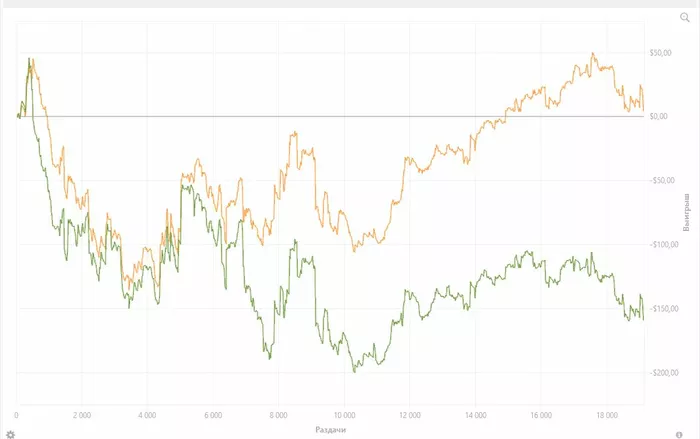Click the zoom magnifier icon

(685, 18)
